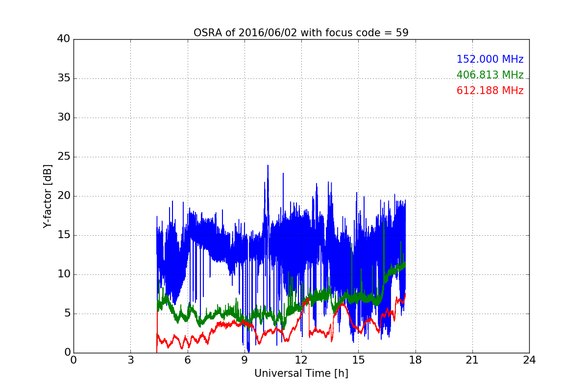Click the y-axis tick label 10
This screenshot has width=588, height=392.
point(64,274)
